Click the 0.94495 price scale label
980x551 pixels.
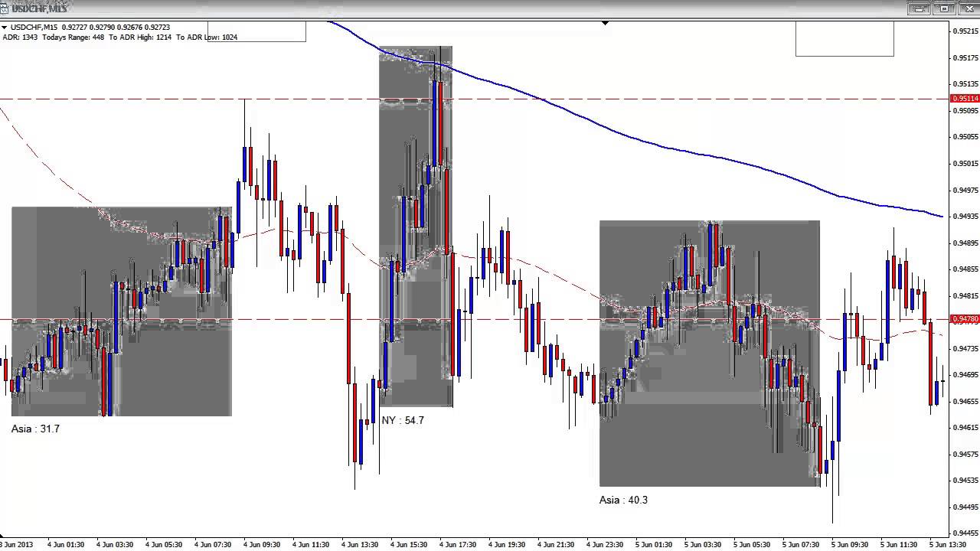(966, 507)
